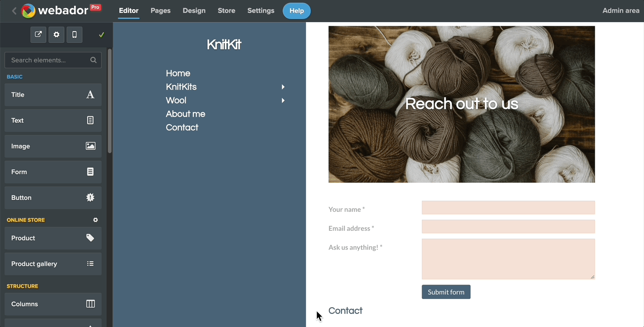Go to the Pages tab
The height and width of the screenshot is (327, 644).
(x=160, y=11)
